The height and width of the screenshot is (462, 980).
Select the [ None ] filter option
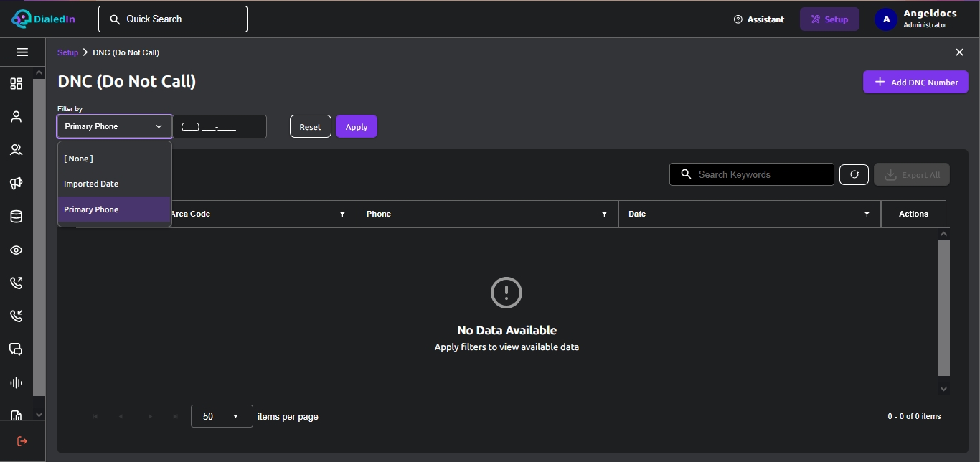pyautogui.click(x=115, y=159)
